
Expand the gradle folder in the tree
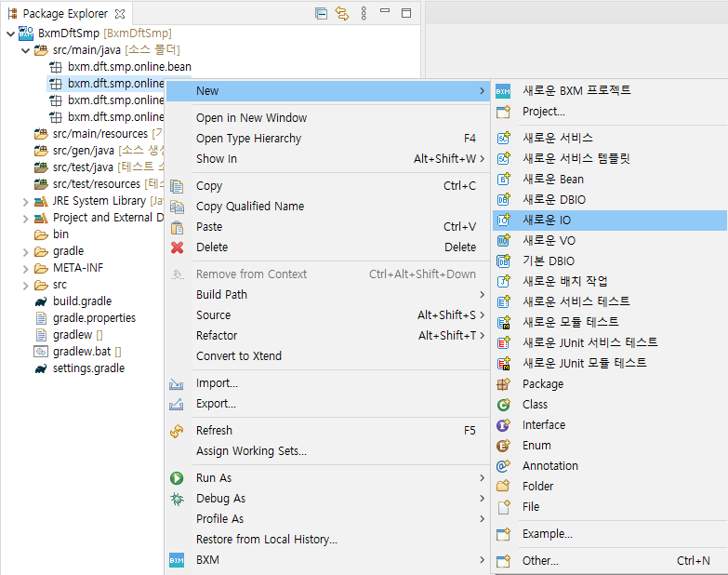click(25, 251)
